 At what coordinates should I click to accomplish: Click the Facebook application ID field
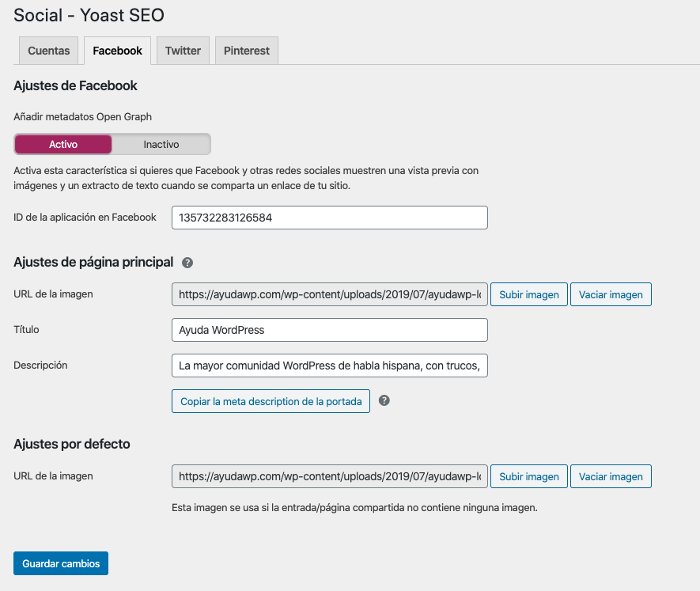(329, 218)
